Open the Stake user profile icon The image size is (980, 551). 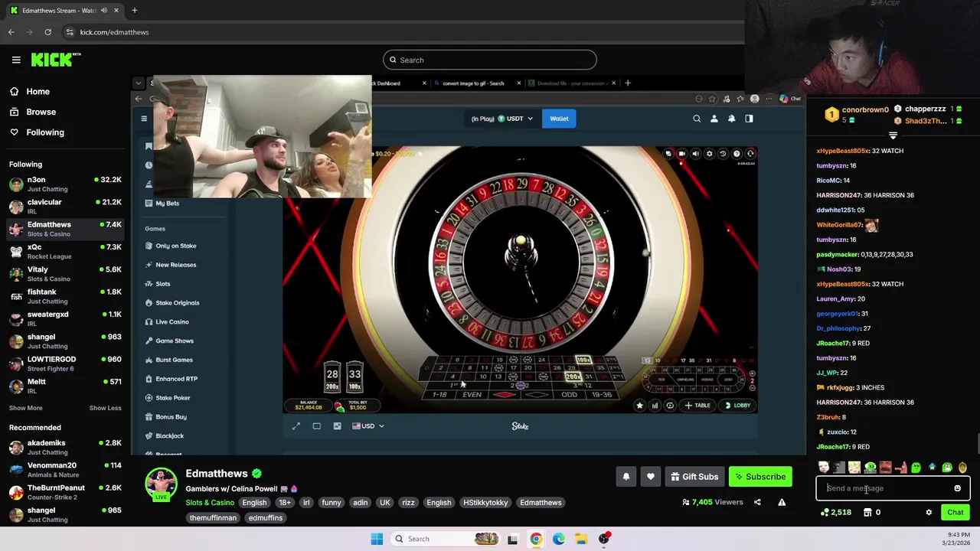pos(714,119)
